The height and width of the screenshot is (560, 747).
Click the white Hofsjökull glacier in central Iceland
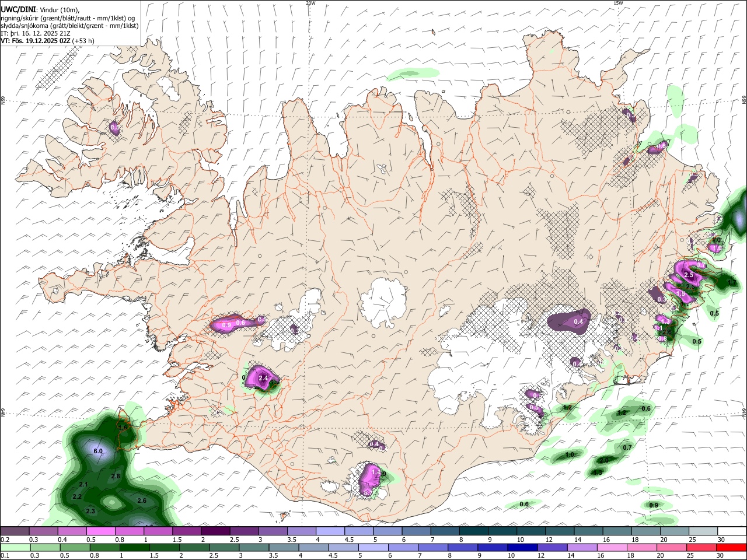click(383, 302)
